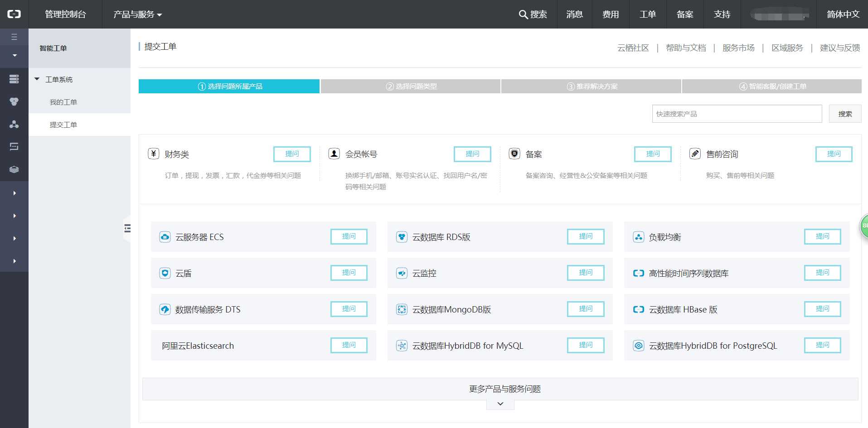Open the 区域服务 link
This screenshot has width=868, height=428.
[x=787, y=48]
